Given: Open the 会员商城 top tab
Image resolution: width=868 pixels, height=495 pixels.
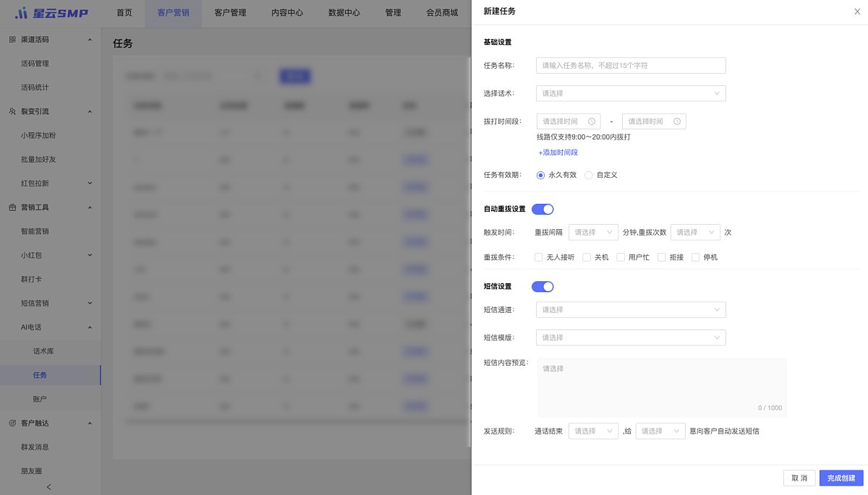Looking at the screenshot, I should click(x=442, y=13).
